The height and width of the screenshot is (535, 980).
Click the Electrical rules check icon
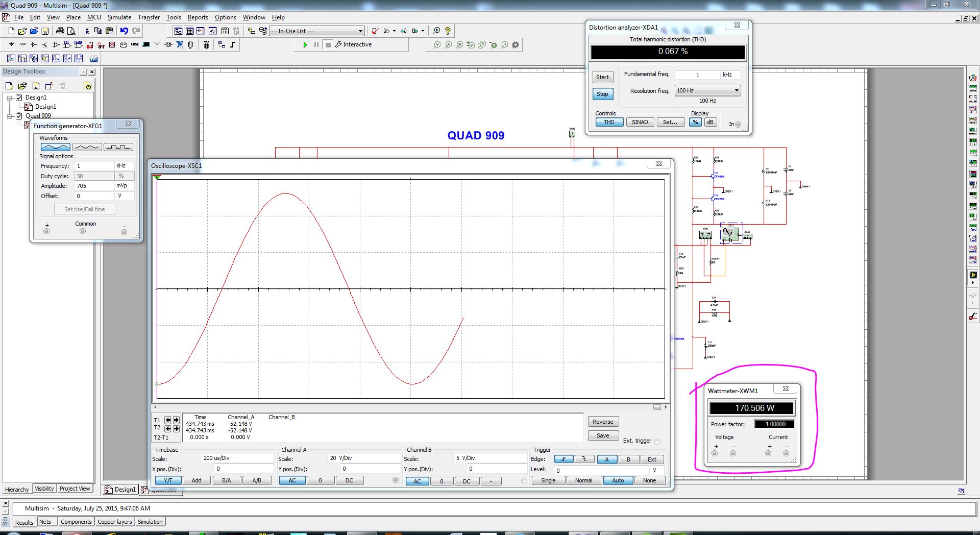(x=374, y=31)
